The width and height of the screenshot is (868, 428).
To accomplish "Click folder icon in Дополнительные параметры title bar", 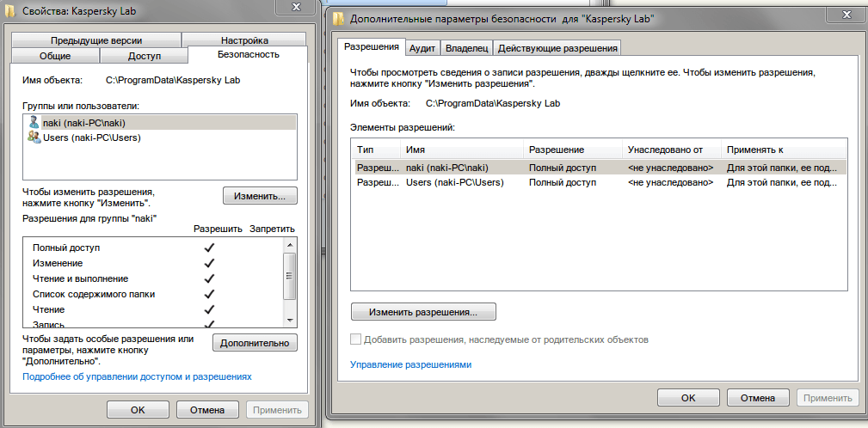I will pyautogui.click(x=340, y=17).
